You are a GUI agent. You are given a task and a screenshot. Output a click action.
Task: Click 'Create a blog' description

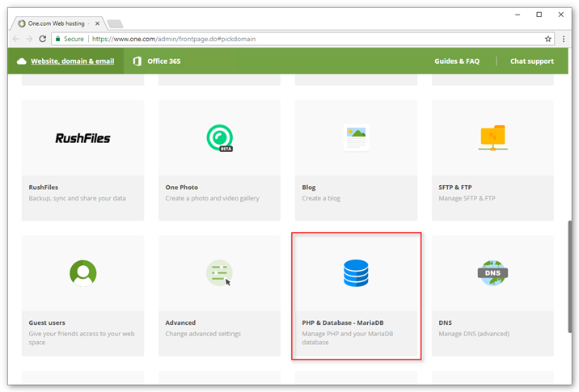(321, 198)
